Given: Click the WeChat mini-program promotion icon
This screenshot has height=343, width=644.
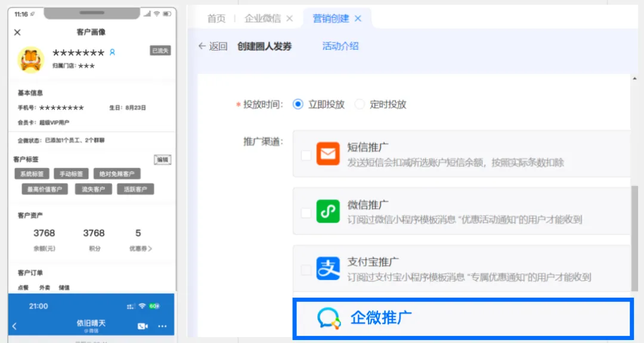Looking at the screenshot, I should pyautogui.click(x=327, y=211).
